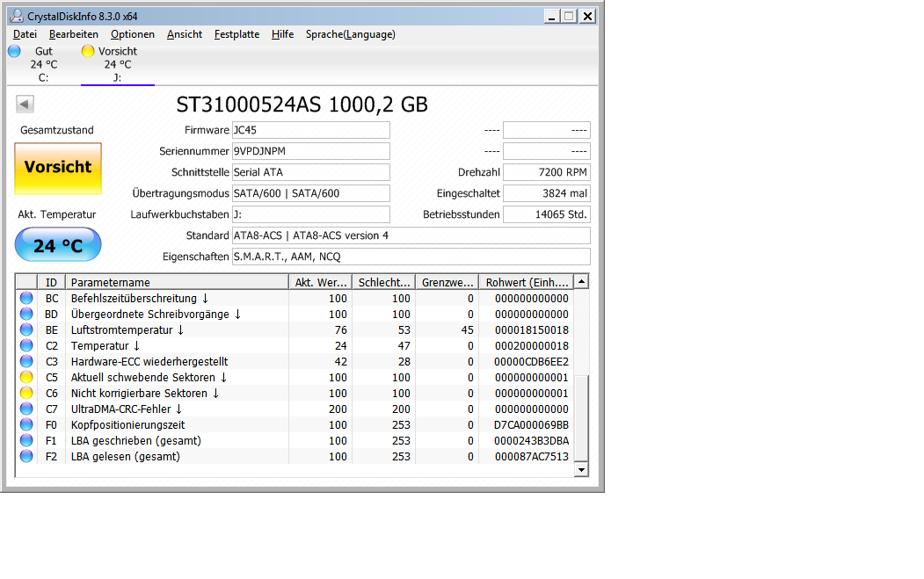This screenshot has width=924, height=579.
Task: Minimize the CrystalDiskInfo window
Action: point(551,16)
